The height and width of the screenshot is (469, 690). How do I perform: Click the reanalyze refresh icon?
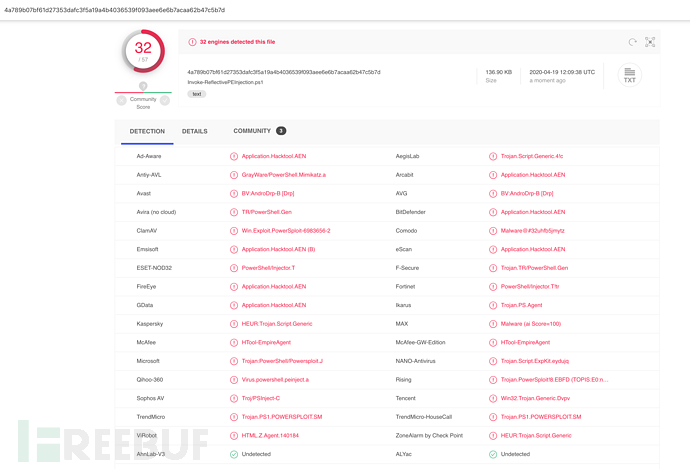point(632,42)
